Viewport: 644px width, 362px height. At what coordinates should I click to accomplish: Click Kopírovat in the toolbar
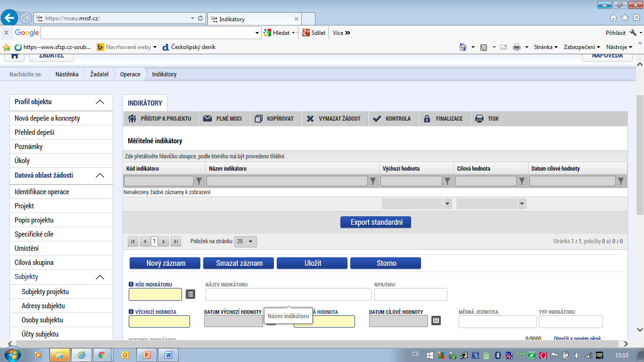(x=275, y=119)
